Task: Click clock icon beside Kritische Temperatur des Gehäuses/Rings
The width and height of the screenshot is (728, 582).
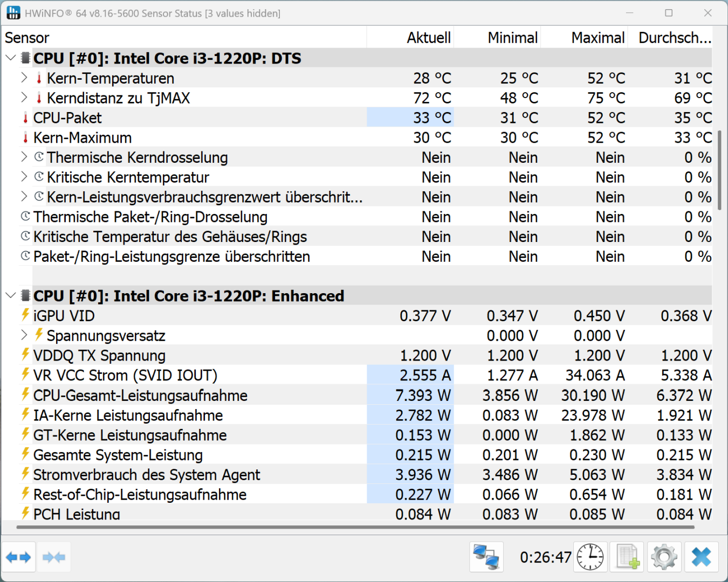Action: pos(25,236)
